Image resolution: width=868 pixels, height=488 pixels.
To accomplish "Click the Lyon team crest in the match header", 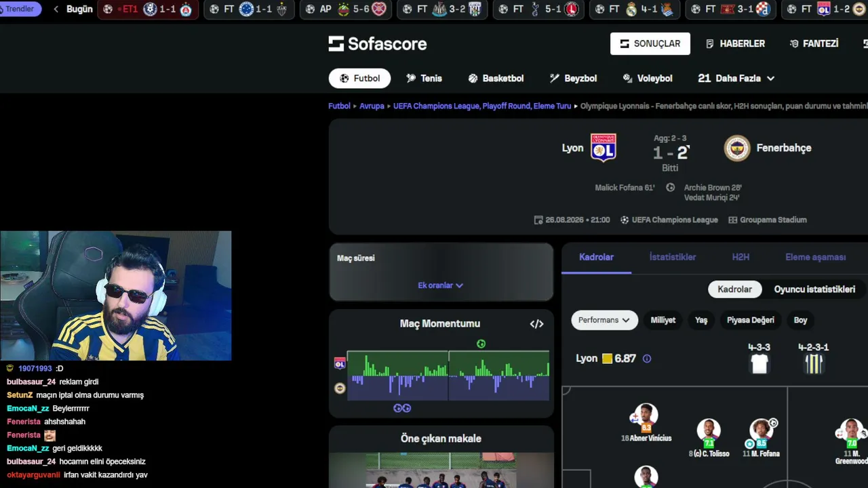I will click(x=603, y=148).
